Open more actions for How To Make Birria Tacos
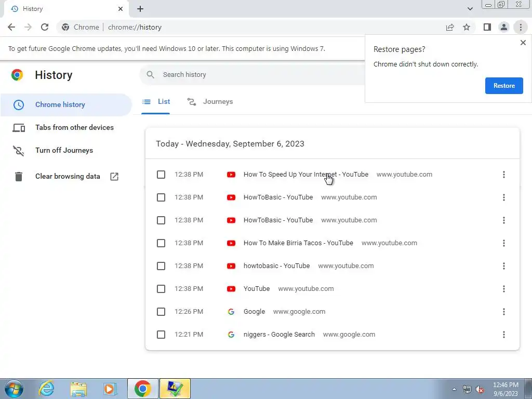Screen dimensions: 532x399 coord(503,243)
